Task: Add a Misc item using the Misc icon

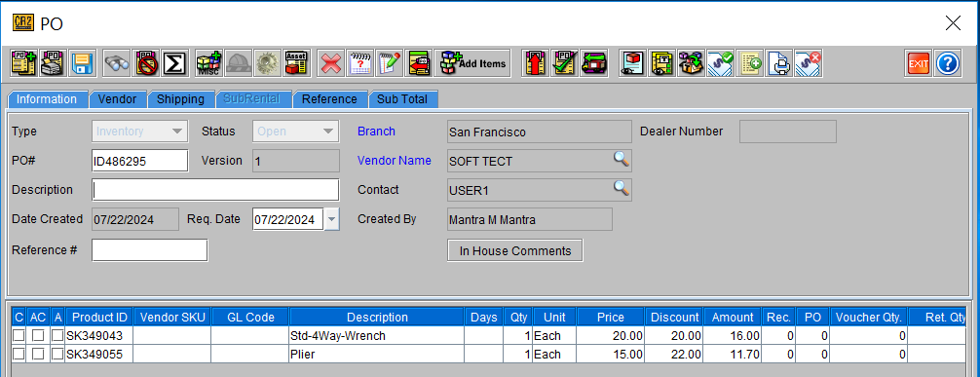Action: click(208, 63)
